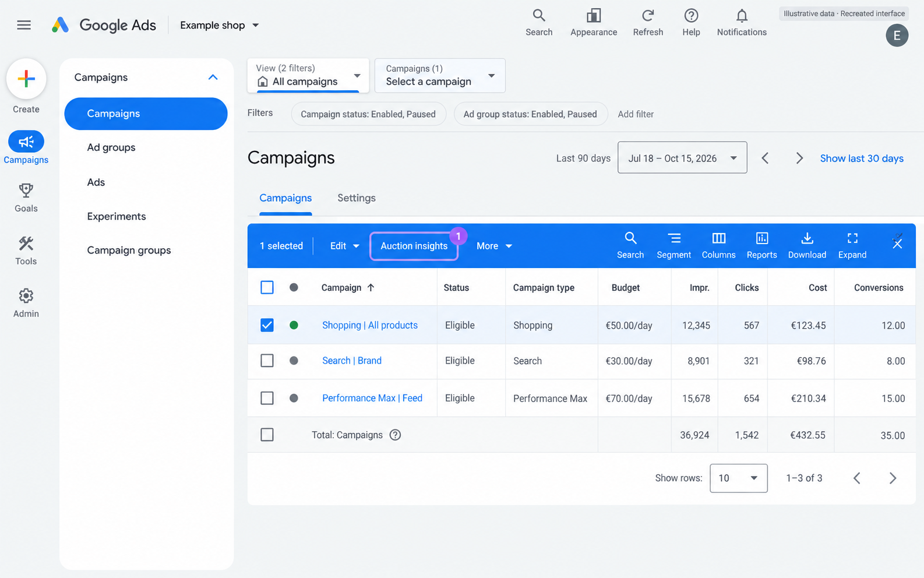The width and height of the screenshot is (924, 578).
Task: Open the Edit dropdown
Action: tap(344, 246)
